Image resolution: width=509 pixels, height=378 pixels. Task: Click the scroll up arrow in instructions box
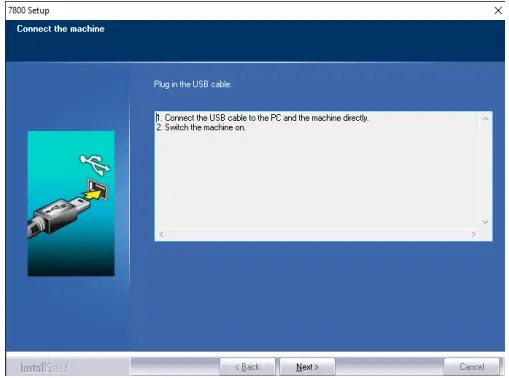(x=485, y=119)
